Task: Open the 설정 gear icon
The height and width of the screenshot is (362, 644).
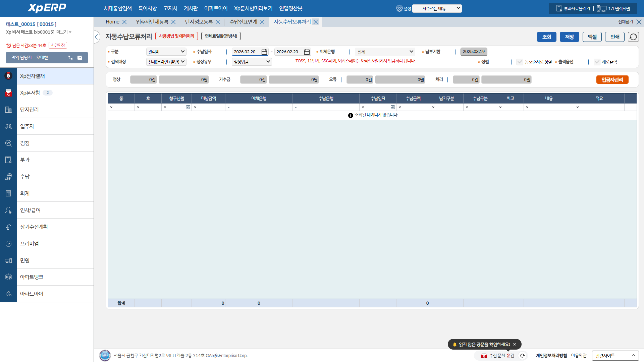Action: pos(399,8)
